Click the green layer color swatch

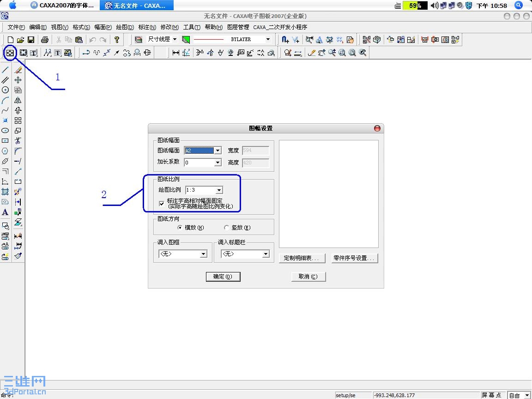pos(186,40)
